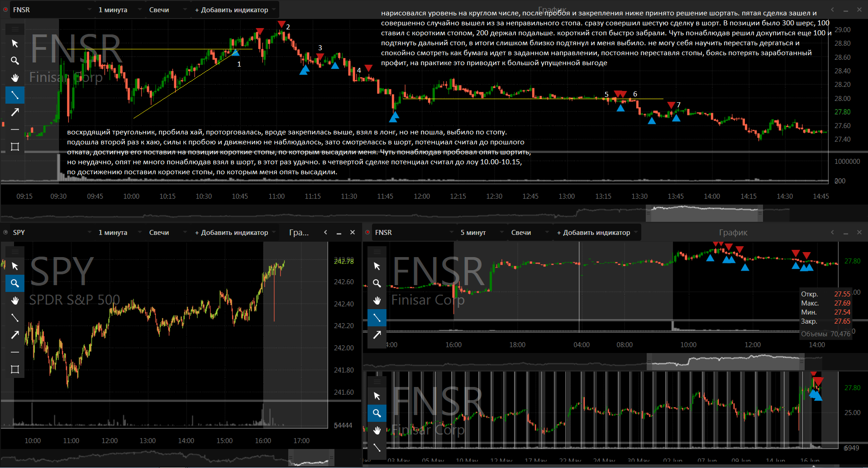Select the horizontal line tool in SPY chart
The width and height of the screenshot is (868, 468).
15,352
